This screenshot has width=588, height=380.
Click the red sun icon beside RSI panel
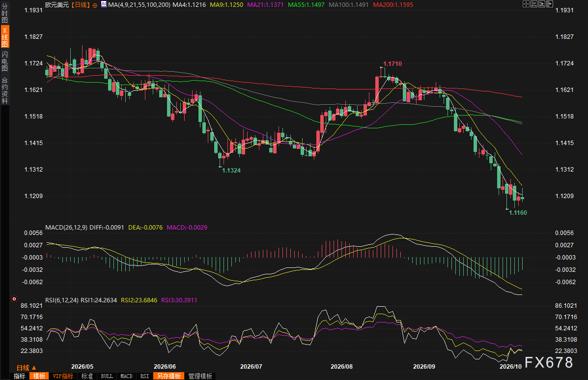(14, 299)
